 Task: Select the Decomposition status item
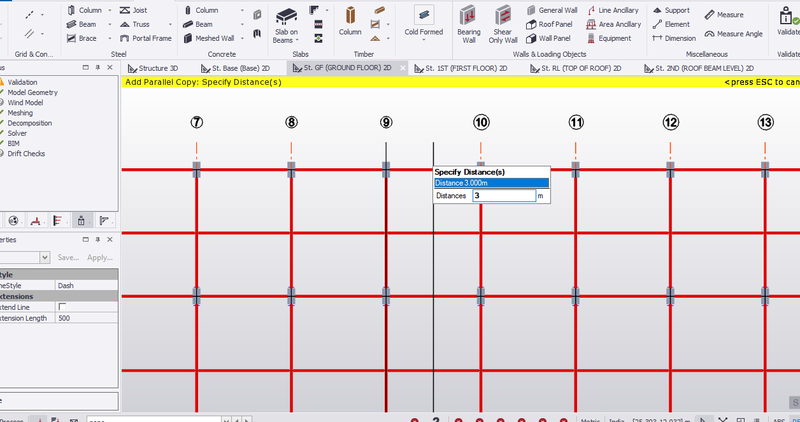30,123
